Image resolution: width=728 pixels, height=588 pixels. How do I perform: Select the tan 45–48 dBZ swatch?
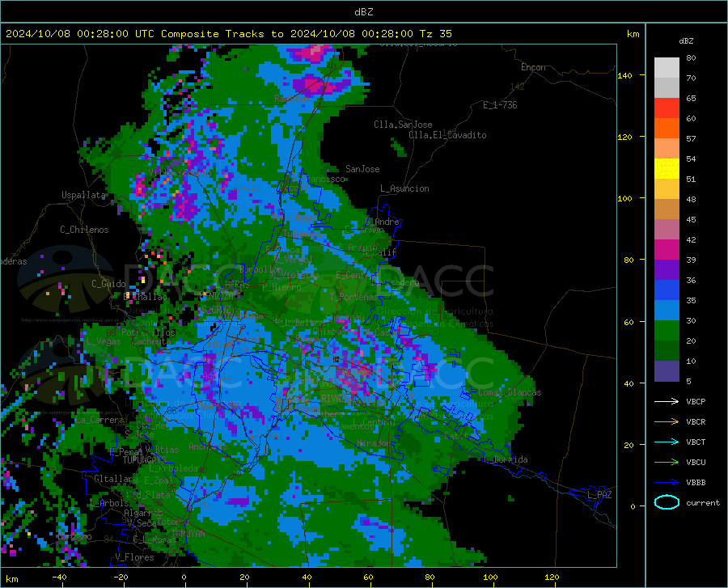tap(667, 209)
